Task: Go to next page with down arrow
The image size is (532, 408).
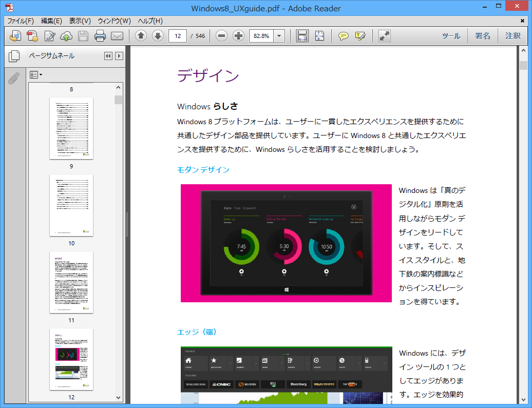Action: [x=158, y=36]
